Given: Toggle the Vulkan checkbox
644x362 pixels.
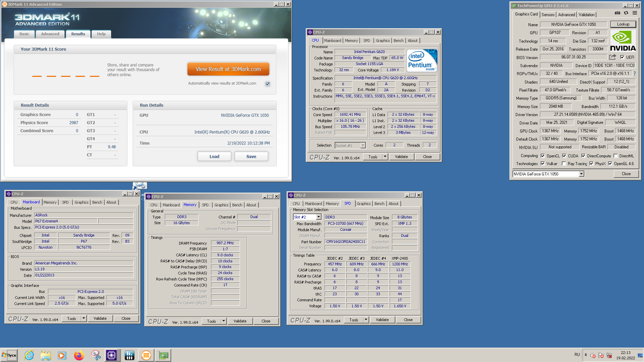Looking at the screenshot, I should coord(543,164).
